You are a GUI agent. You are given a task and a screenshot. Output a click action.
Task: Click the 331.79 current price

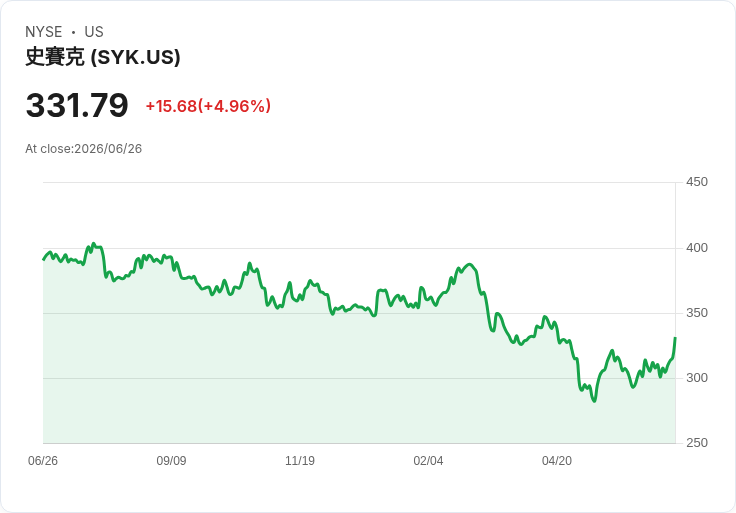pos(77,105)
